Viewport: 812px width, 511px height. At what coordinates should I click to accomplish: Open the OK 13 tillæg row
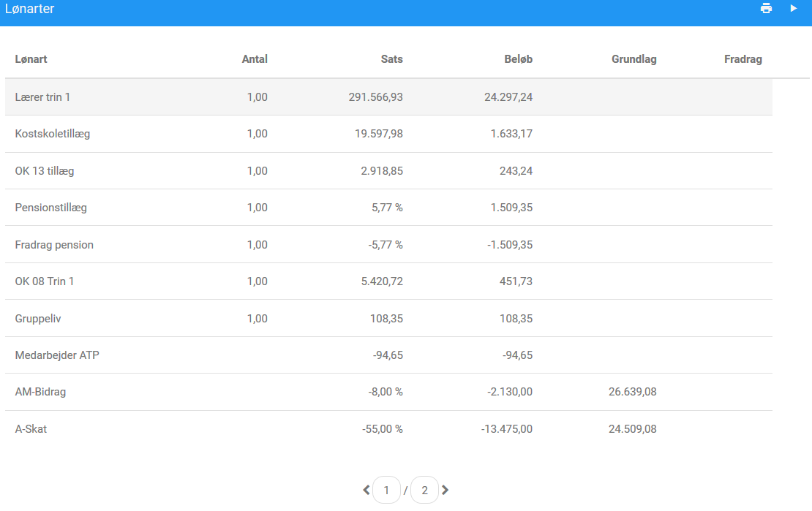[388, 171]
